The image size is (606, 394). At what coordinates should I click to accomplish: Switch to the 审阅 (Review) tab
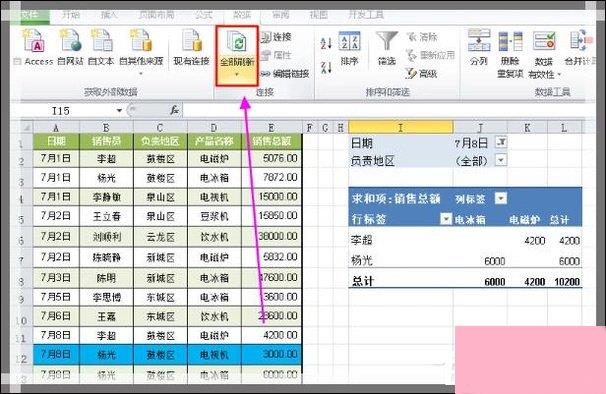281,15
